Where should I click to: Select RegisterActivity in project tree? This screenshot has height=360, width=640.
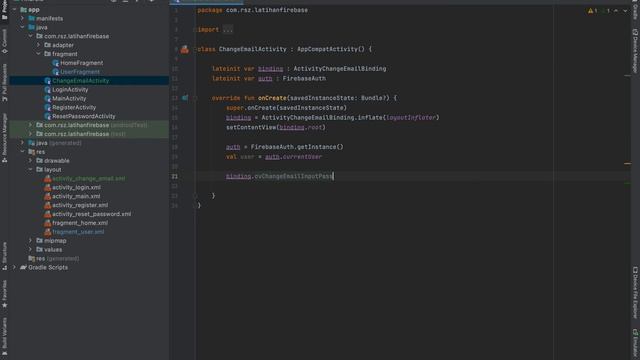tap(74, 107)
